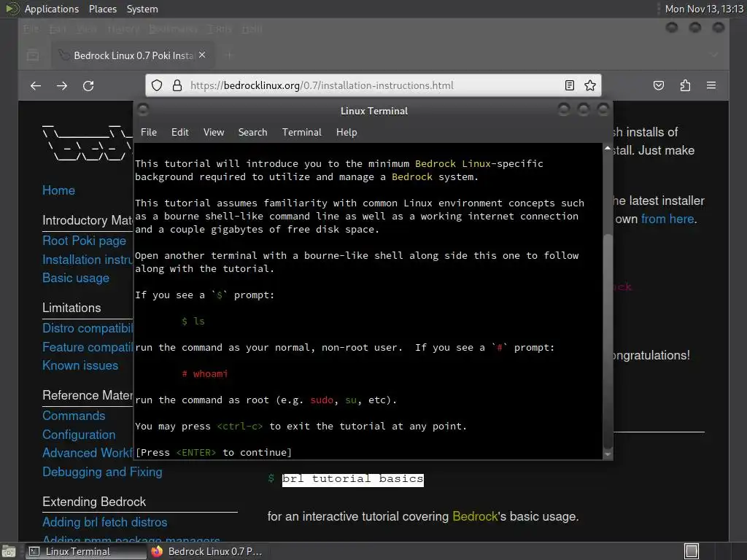The image size is (747, 560).
Task: Open the Firefox extensions puzzle icon
Action: (x=685, y=86)
